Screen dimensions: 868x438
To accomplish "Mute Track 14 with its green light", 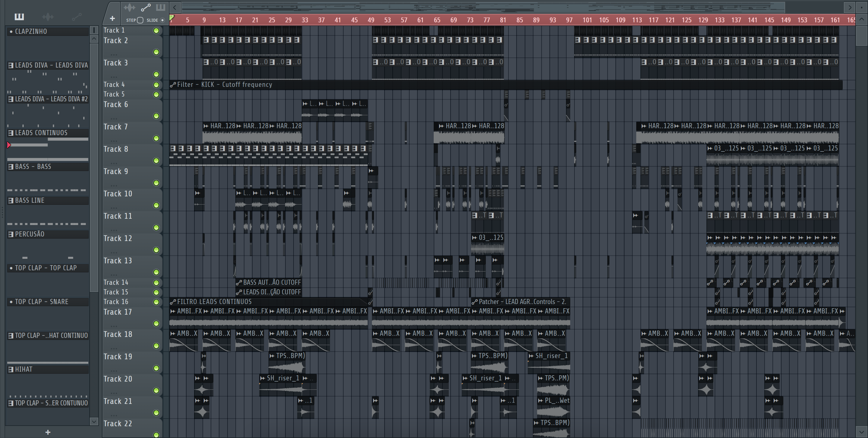I will click(x=156, y=283).
